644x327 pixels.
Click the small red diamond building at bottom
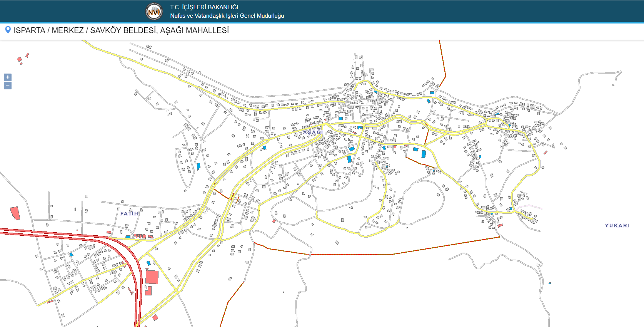(x=155, y=317)
